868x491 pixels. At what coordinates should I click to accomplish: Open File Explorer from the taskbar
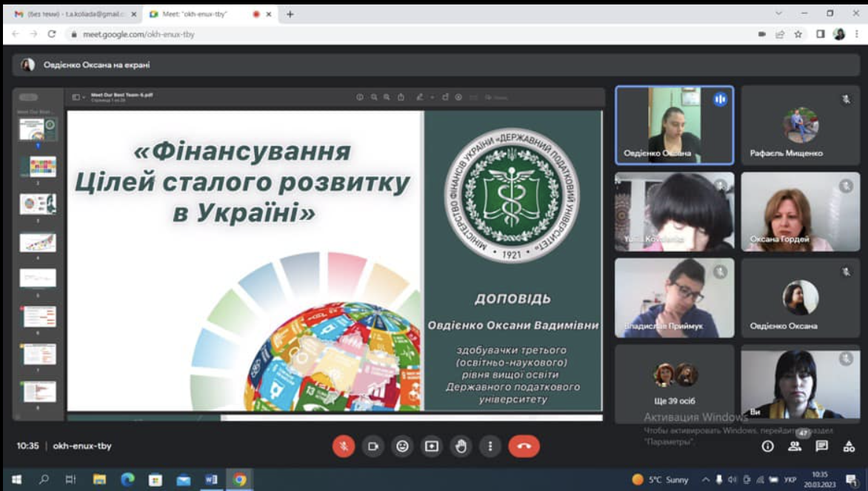pos(99,479)
